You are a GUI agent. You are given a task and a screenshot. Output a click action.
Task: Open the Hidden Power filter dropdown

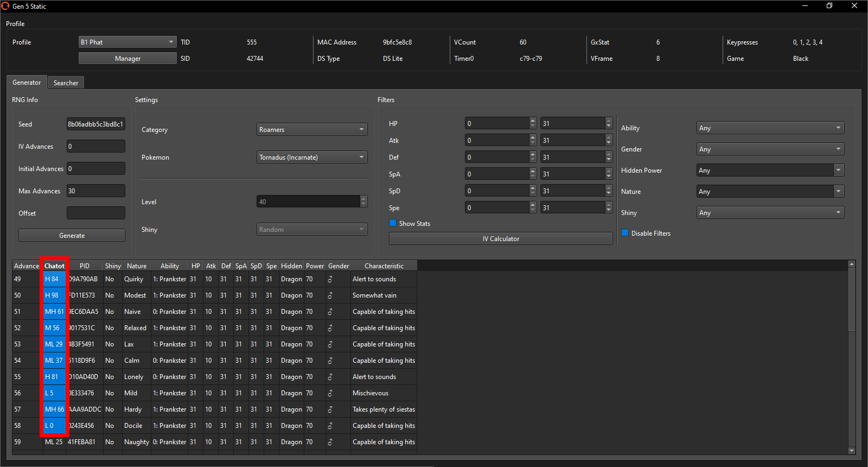coord(770,171)
